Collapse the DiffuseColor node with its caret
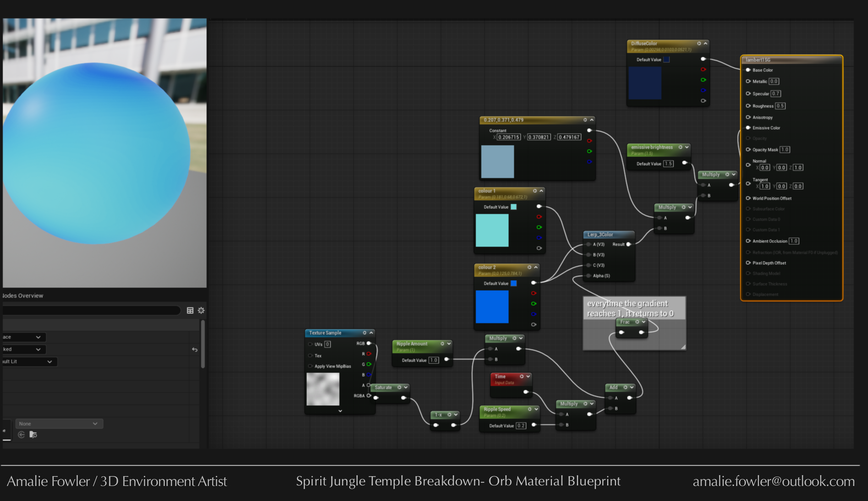The height and width of the screenshot is (501, 868). [x=706, y=44]
